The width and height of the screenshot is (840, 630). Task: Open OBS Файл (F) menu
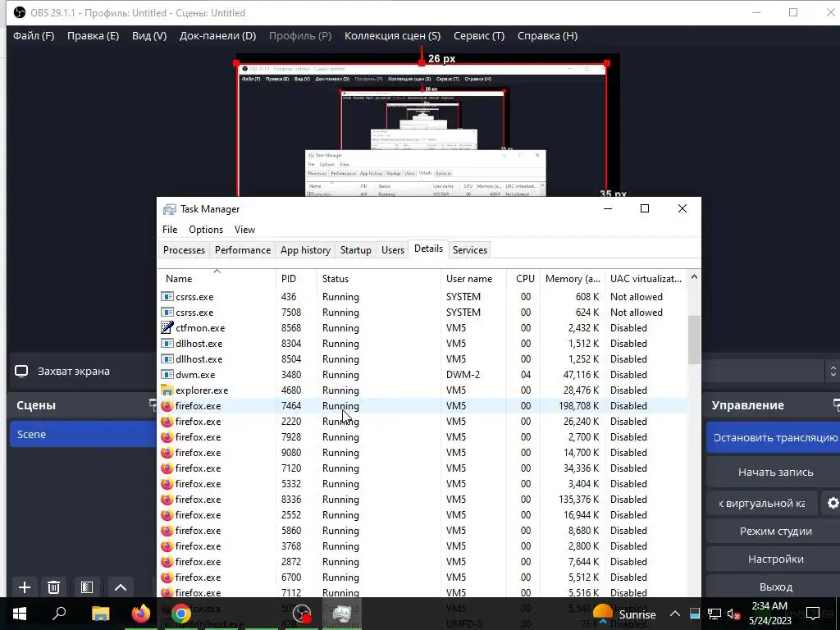point(34,36)
